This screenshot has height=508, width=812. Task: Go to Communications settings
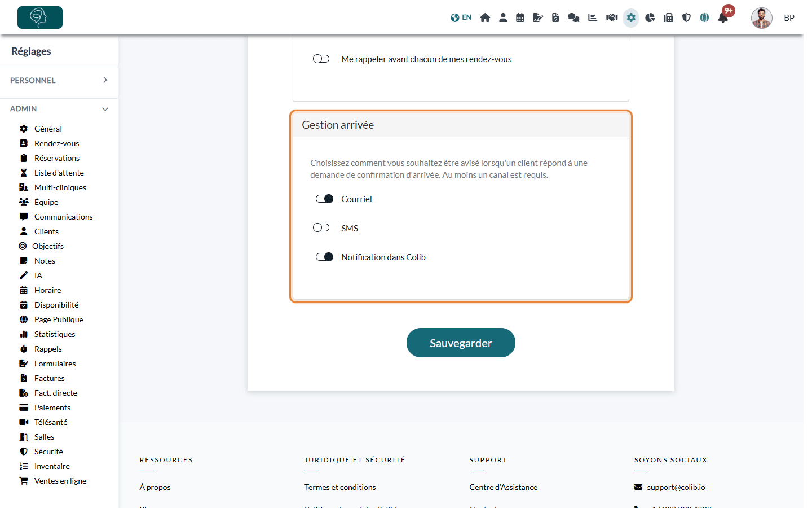pyautogui.click(x=63, y=217)
